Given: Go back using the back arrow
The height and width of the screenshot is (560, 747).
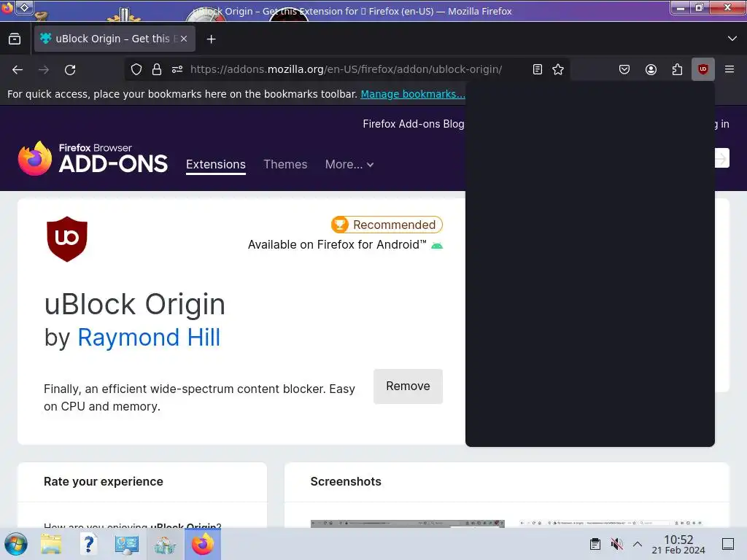Looking at the screenshot, I should [18, 70].
